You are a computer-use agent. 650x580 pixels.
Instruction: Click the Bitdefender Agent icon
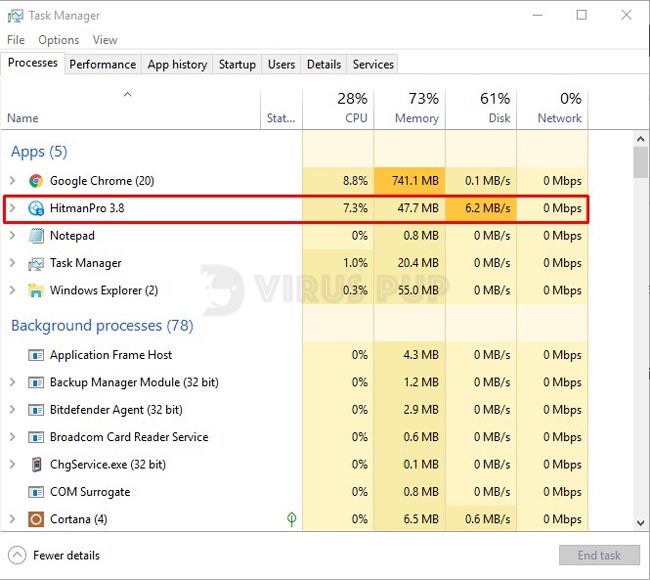pos(36,410)
